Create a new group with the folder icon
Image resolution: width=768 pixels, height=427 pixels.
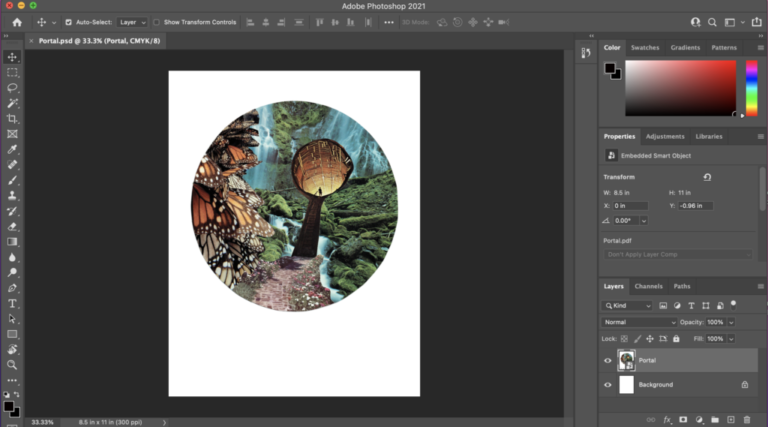coord(716,419)
